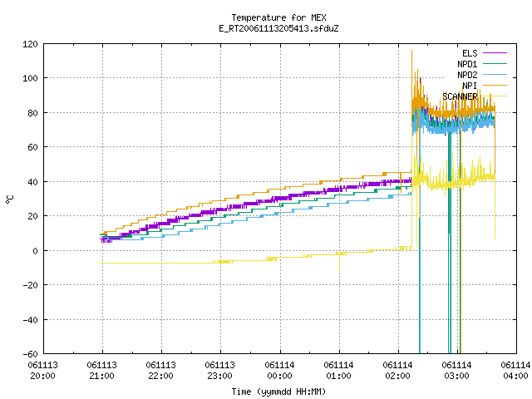This screenshot has width=532, height=399.
Task: Click the SCANNER legend label
Action: (x=460, y=96)
